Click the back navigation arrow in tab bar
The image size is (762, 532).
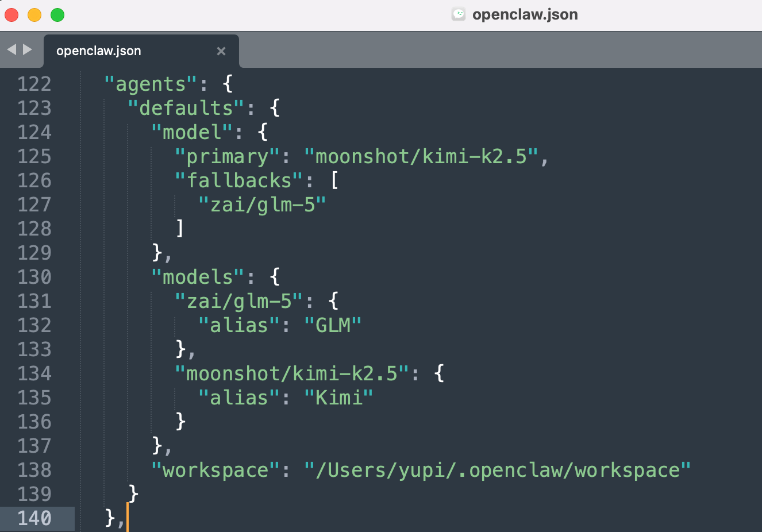[x=11, y=50]
